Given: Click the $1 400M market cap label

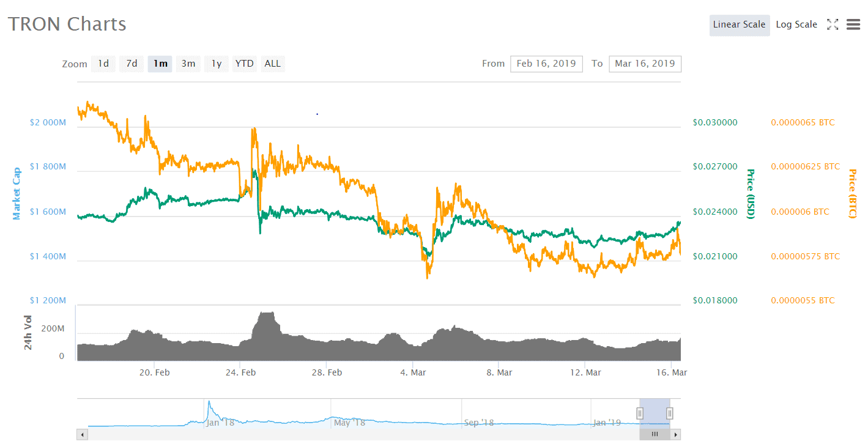Looking at the screenshot, I should pos(47,256).
